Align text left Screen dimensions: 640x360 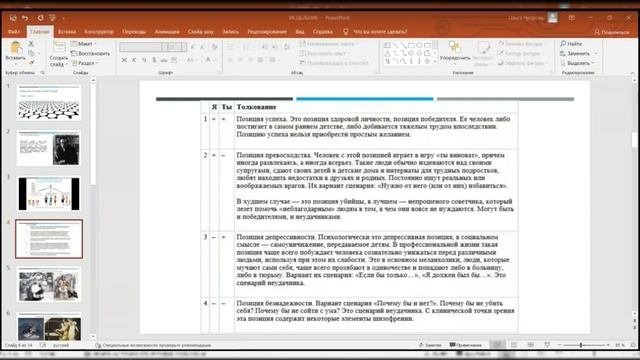pyautogui.click(x=230, y=60)
